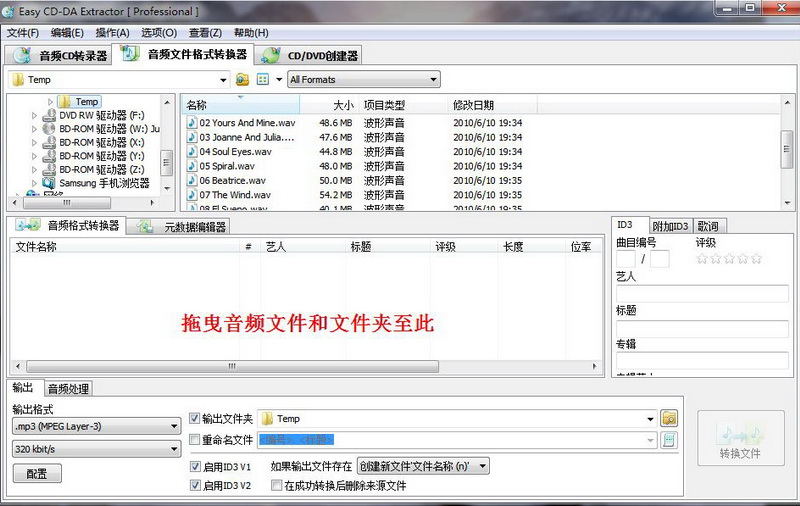Click the browse output folder icon
800x506 pixels.
point(669,418)
